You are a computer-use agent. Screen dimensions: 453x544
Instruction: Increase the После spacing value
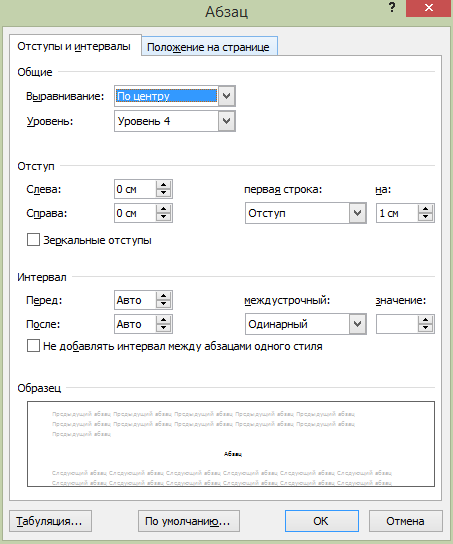pos(163,320)
